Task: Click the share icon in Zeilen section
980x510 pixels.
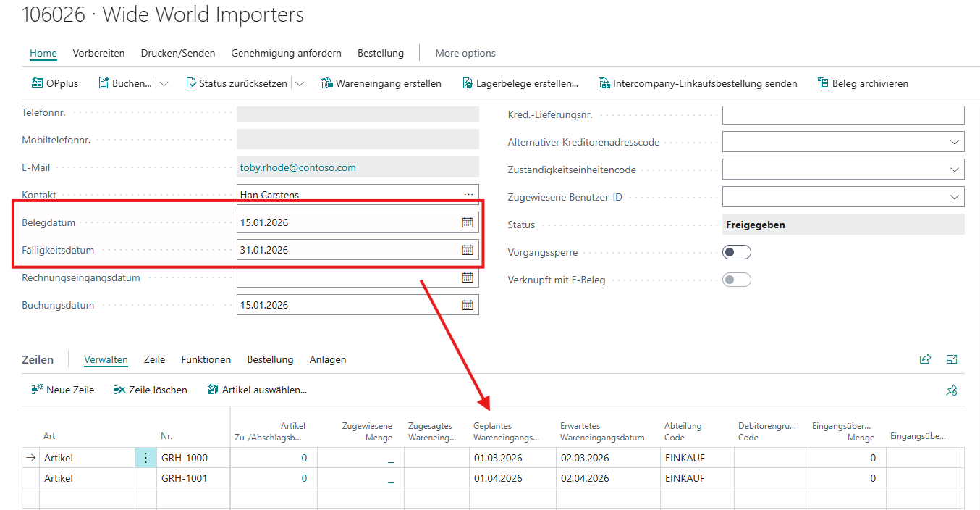Action: click(925, 359)
